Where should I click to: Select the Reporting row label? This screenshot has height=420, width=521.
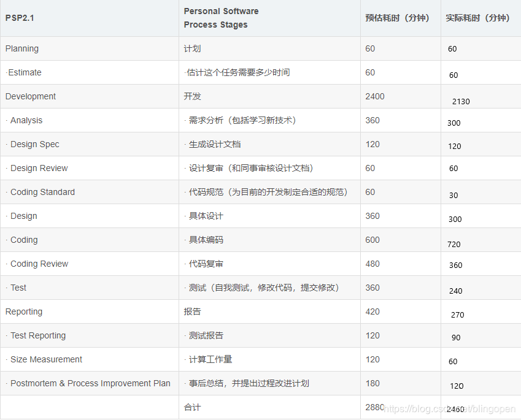tap(24, 311)
